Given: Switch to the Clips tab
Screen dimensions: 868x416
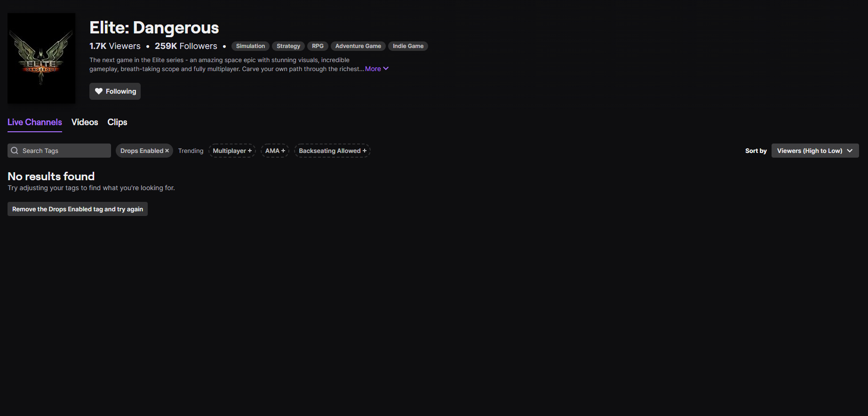Looking at the screenshot, I should pyautogui.click(x=117, y=122).
